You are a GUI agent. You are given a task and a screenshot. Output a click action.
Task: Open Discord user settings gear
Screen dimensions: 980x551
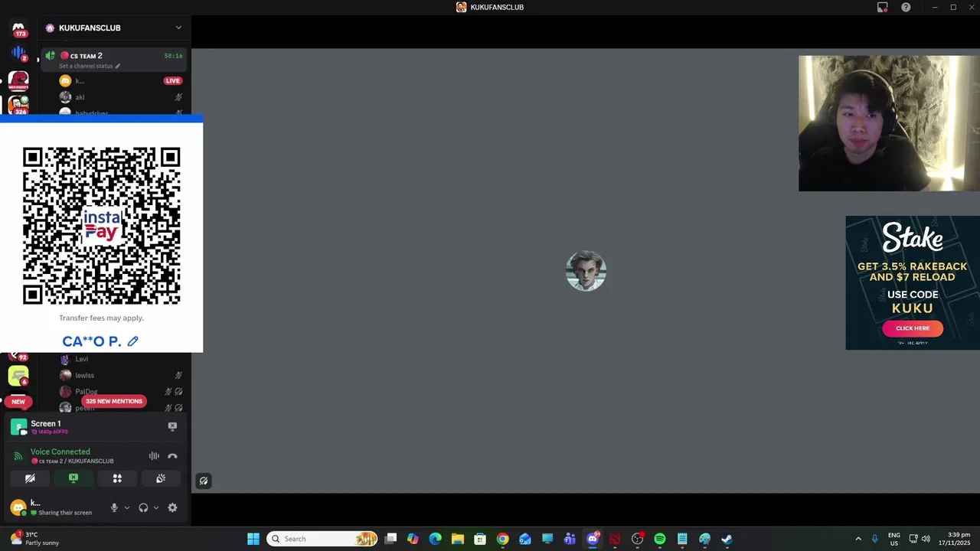[x=172, y=507]
